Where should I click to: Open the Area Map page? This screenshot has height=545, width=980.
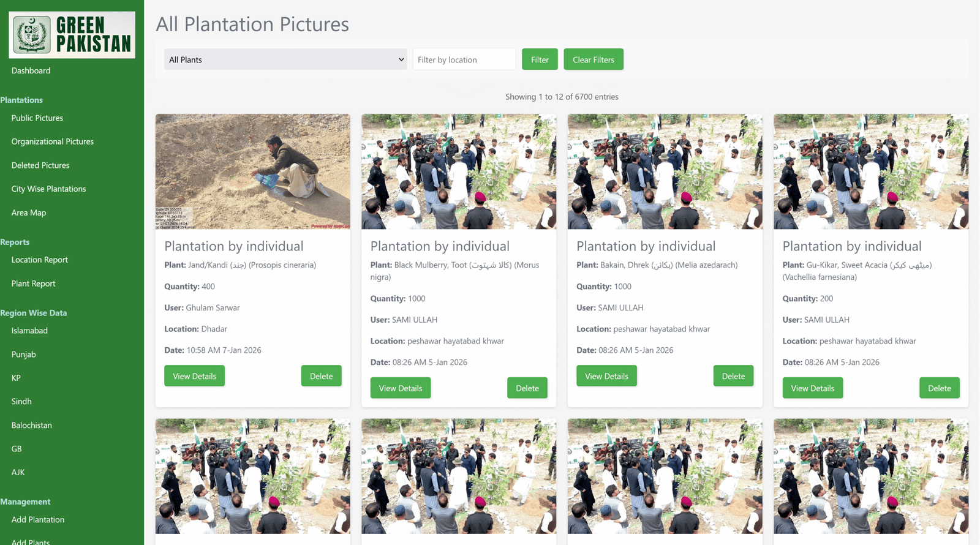(x=29, y=212)
